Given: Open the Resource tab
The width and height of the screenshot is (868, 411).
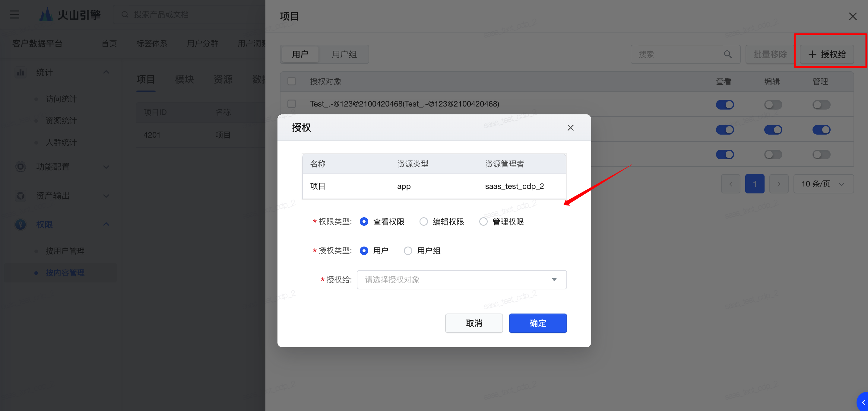Looking at the screenshot, I should [x=223, y=79].
